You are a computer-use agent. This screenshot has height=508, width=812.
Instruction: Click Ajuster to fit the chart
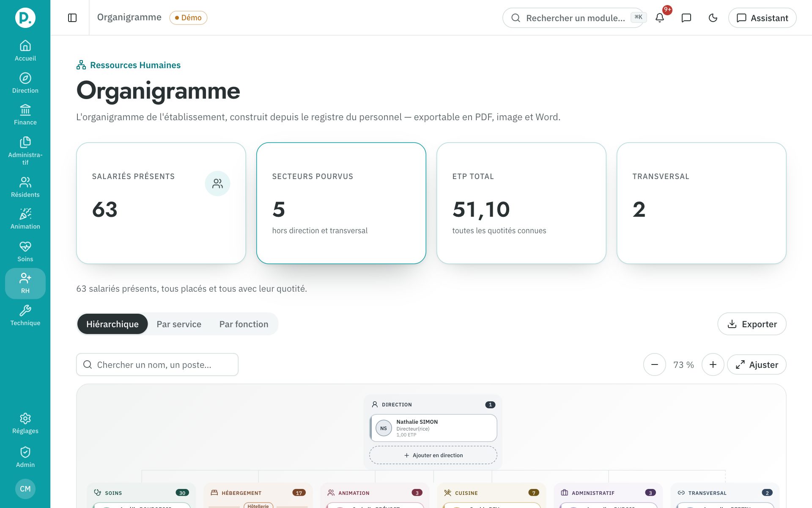pyautogui.click(x=757, y=364)
